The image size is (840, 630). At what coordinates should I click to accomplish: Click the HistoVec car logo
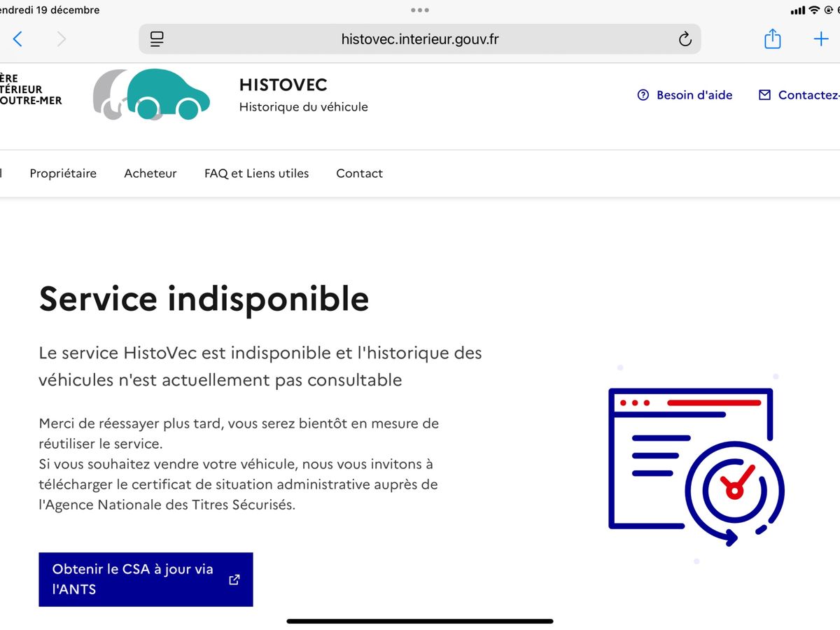point(152,94)
